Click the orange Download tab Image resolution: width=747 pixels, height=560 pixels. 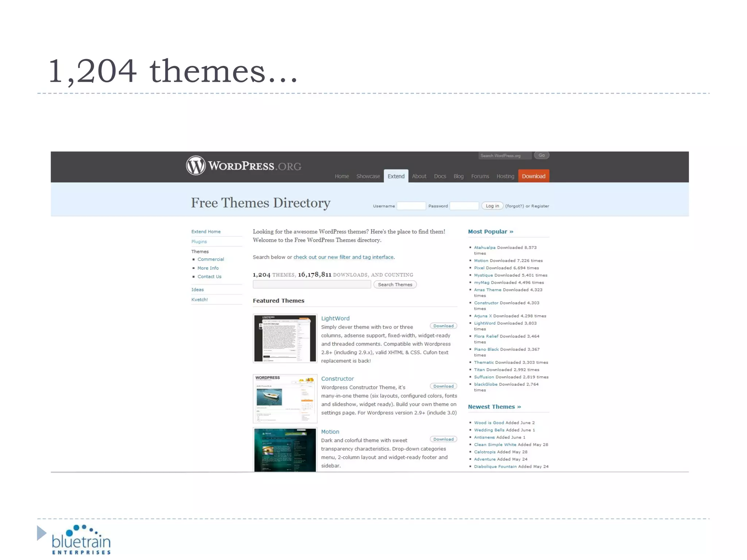[534, 176]
